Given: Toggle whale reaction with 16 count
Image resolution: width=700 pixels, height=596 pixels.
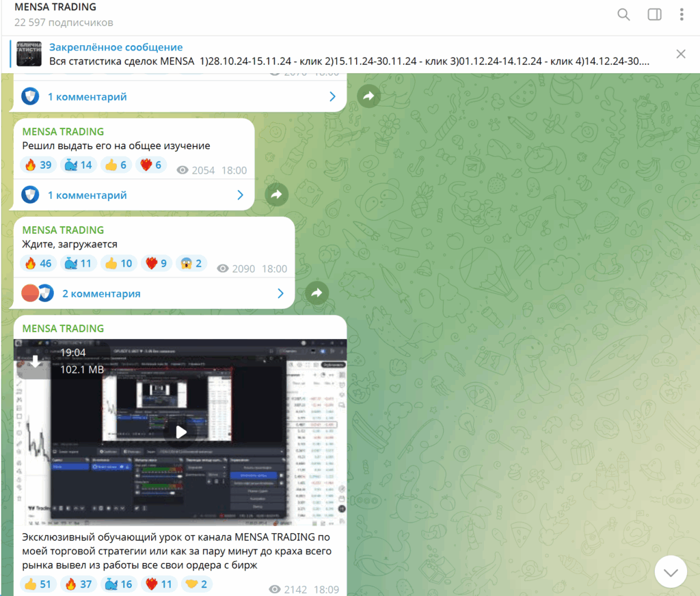Looking at the screenshot, I should (x=119, y=584).
